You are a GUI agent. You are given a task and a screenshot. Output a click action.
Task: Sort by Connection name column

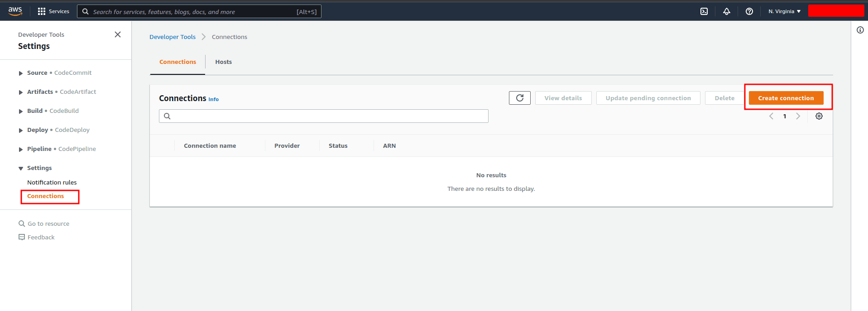point(210,146)
